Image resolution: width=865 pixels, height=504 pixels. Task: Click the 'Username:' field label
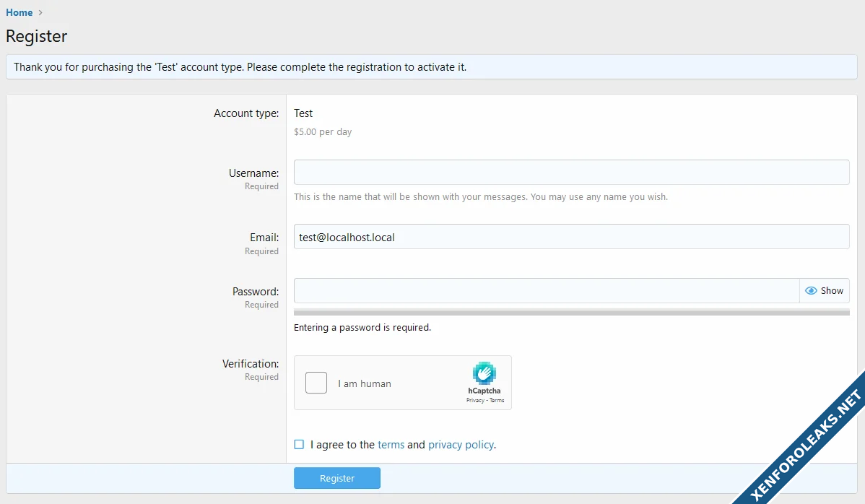tap(253, 173)
